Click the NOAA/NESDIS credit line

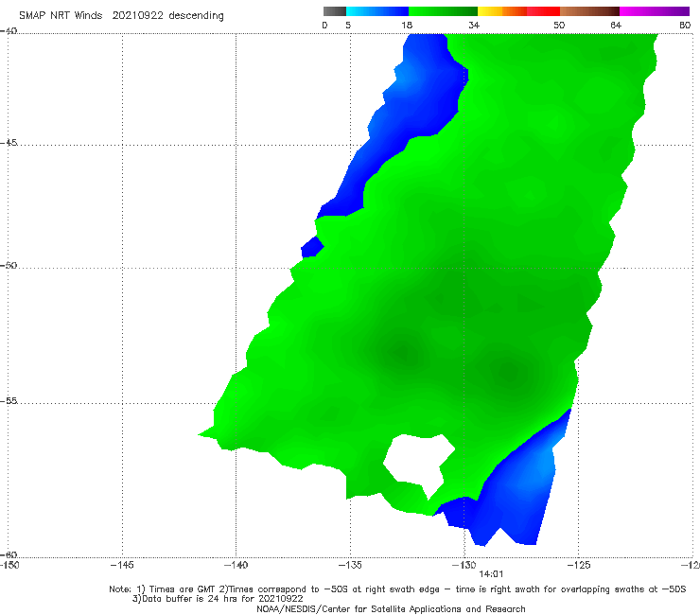click(x=391, y=609)
